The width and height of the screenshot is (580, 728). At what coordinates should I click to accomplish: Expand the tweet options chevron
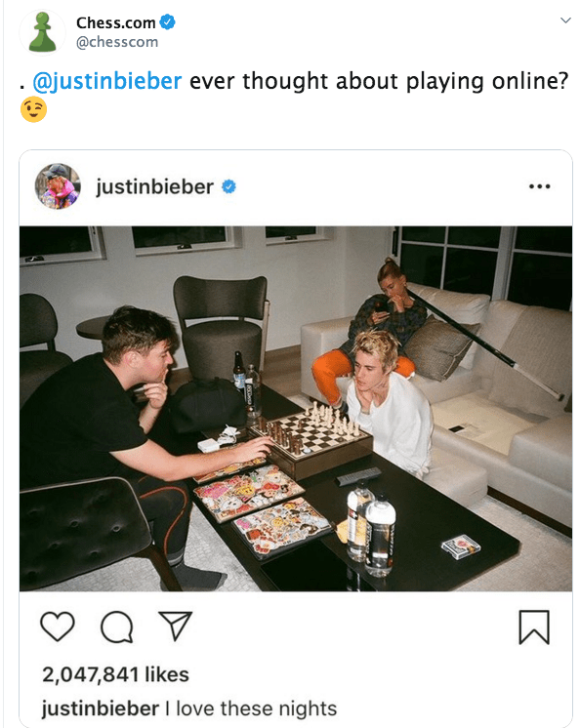click(x=565, y=20)
